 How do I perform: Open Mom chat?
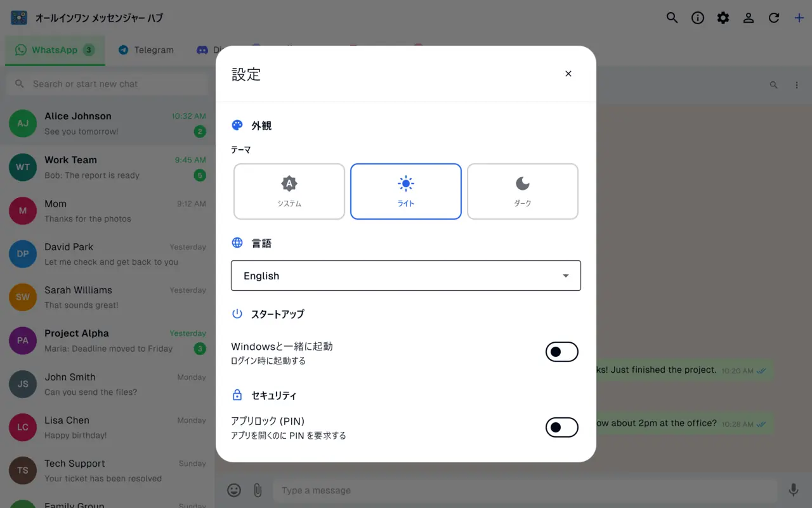107,211
